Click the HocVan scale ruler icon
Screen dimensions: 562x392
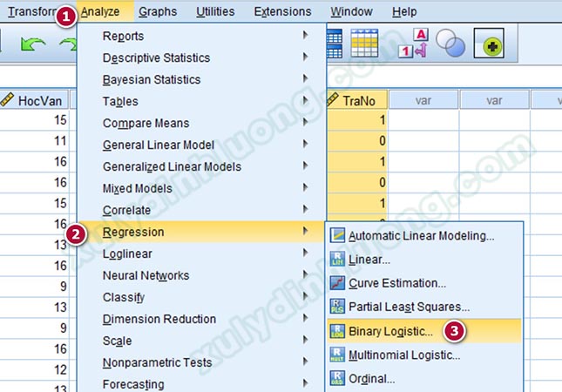7,99
